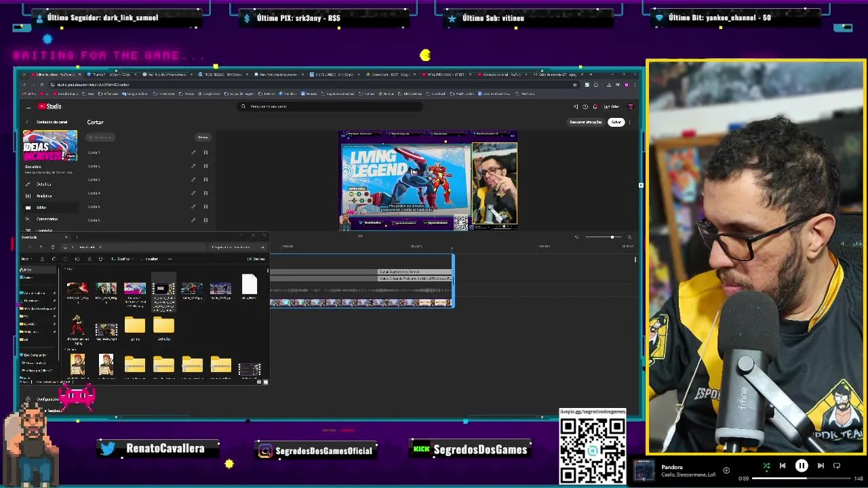Click the video preview player
Screen dimensions: 868x488
(x=428, y=181)
